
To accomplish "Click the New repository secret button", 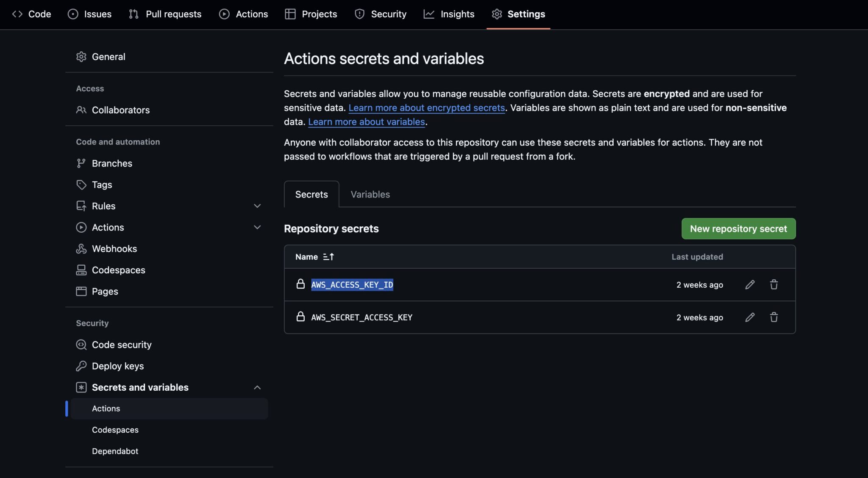I will point(738,228).
